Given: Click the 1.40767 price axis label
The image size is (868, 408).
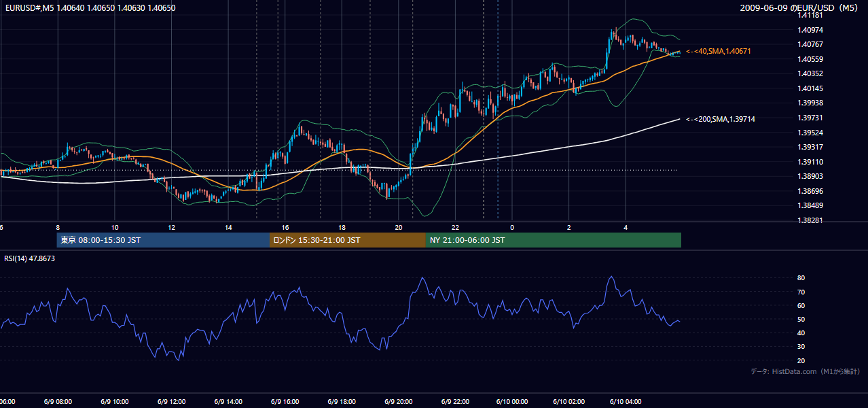Looking at the screenshot, I should tap(810, 45).
